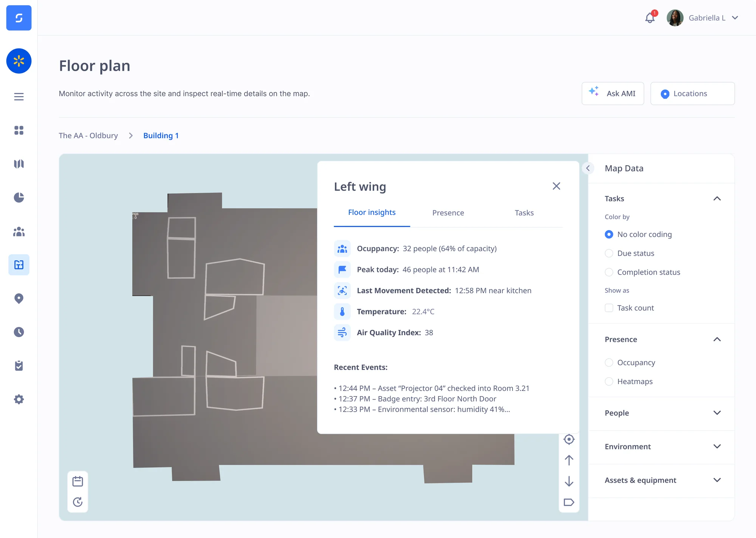Select the Heatmaps presence option
Image resolution: width=756 pixels, height=538 pixels.
(x=609, y=381)
